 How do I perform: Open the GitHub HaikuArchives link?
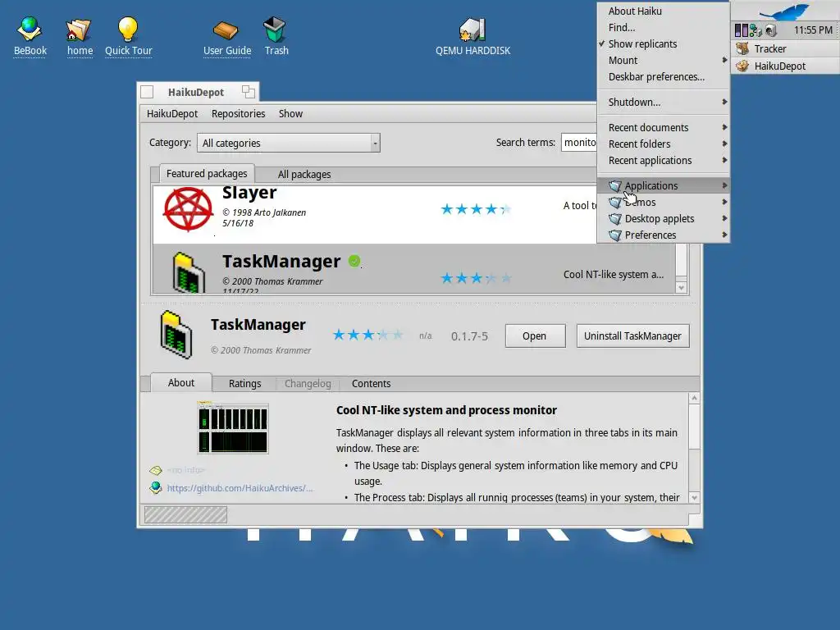pyautogui.click(x=240, y=488)
